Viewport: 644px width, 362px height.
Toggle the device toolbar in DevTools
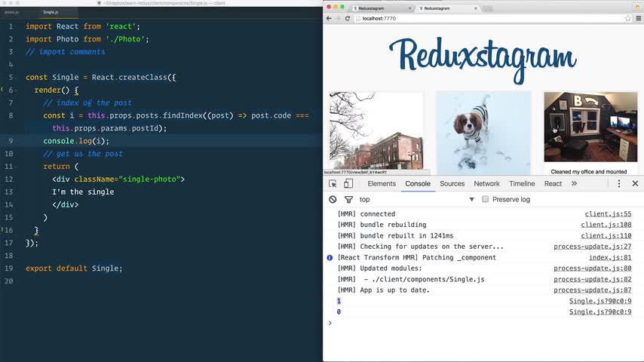[348, 184]
